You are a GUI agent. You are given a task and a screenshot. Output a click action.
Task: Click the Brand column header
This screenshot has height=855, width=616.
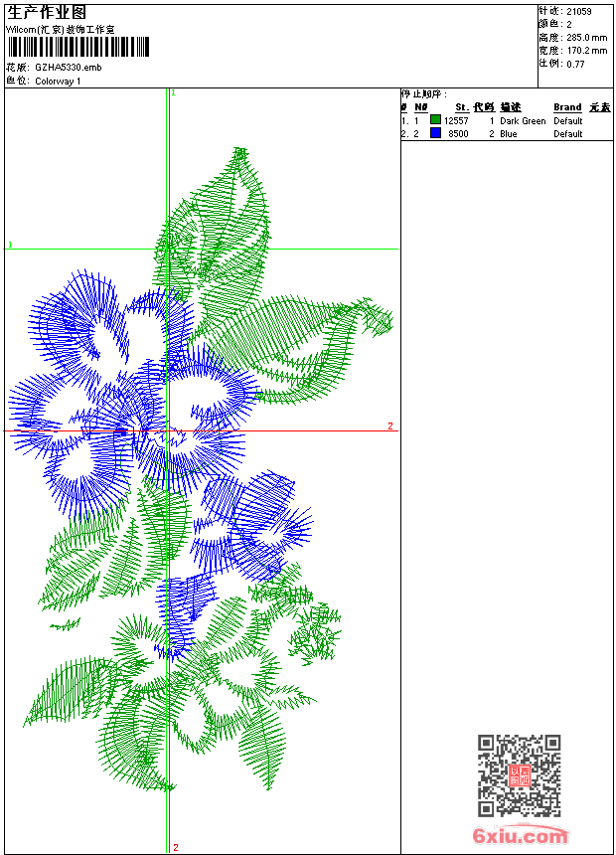[x=567, y=107]
